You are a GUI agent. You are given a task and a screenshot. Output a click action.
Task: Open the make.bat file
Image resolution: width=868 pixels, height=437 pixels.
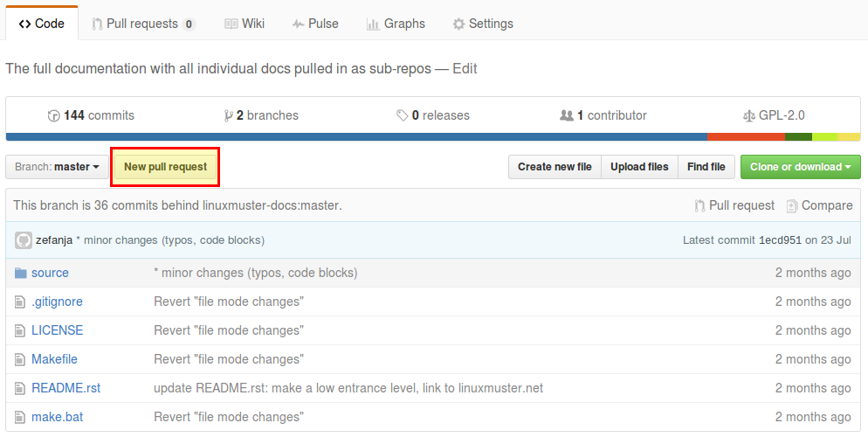click(57, 417)
